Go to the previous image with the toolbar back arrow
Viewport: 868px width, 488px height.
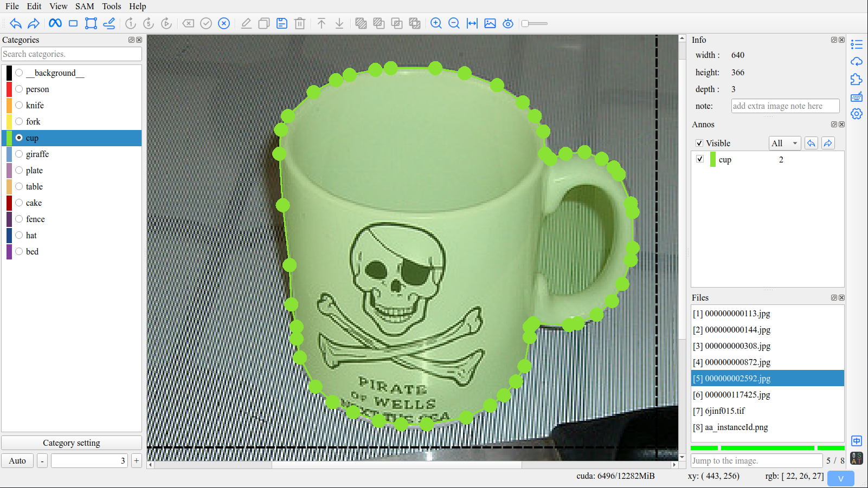(16, 23)
